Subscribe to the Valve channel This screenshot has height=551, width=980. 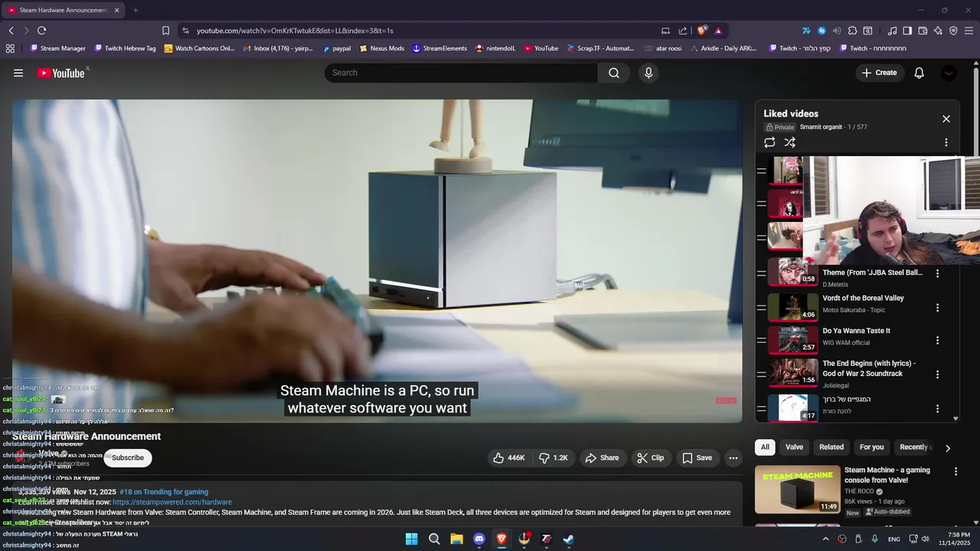pyautogui.click(x=128, y=458)
